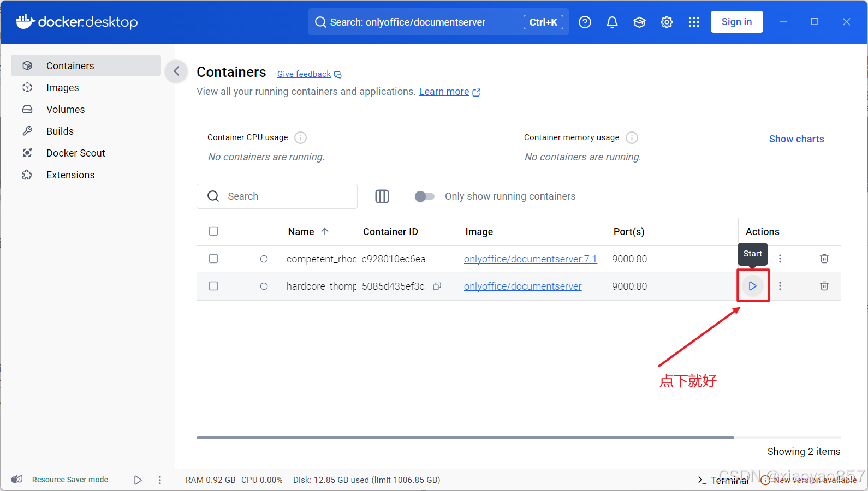Open more actions for competent_rhod row
The image size is (868, 491).
click(x=780, y=259)
